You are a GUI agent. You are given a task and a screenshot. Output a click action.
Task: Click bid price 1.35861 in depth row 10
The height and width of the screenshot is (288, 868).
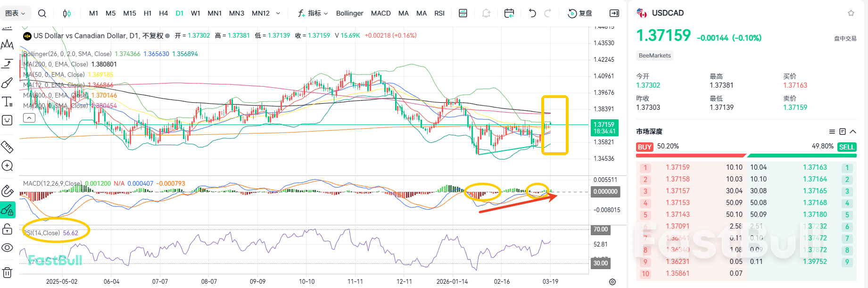[x=678, y=273]
